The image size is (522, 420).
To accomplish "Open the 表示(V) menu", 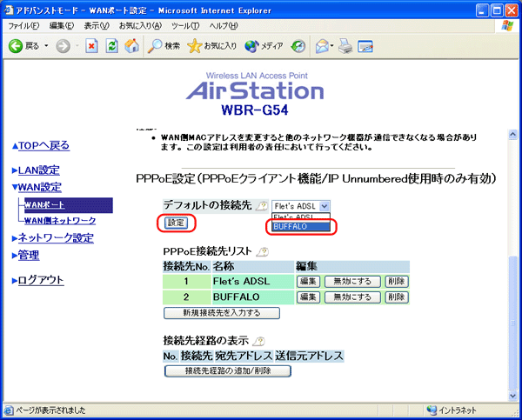I will (x=97, y=25).
